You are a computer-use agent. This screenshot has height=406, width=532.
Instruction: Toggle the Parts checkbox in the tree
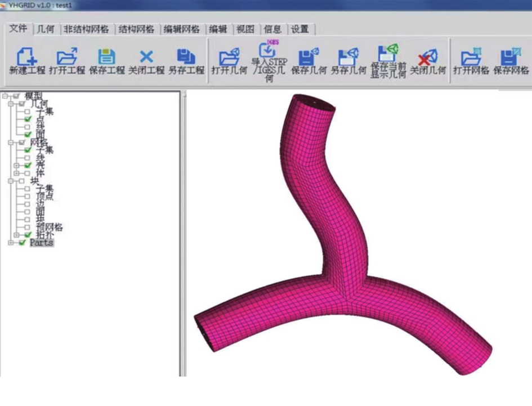[x=23, y=243]
